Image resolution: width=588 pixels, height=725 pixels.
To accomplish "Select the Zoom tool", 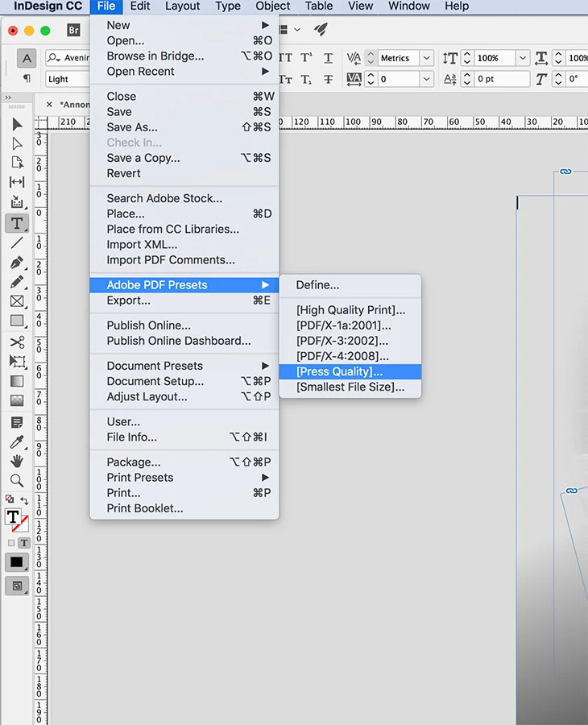I will (17, 480).
